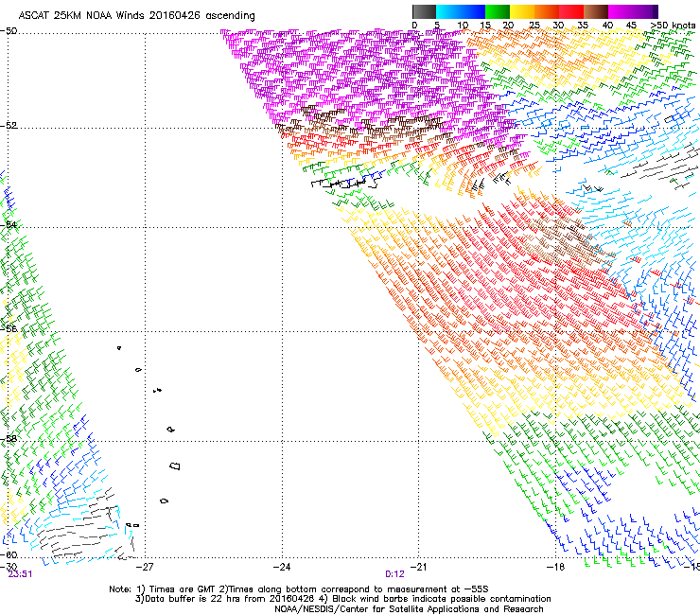Click the gray 0-5 knots legend swatch

coord(424,11)
